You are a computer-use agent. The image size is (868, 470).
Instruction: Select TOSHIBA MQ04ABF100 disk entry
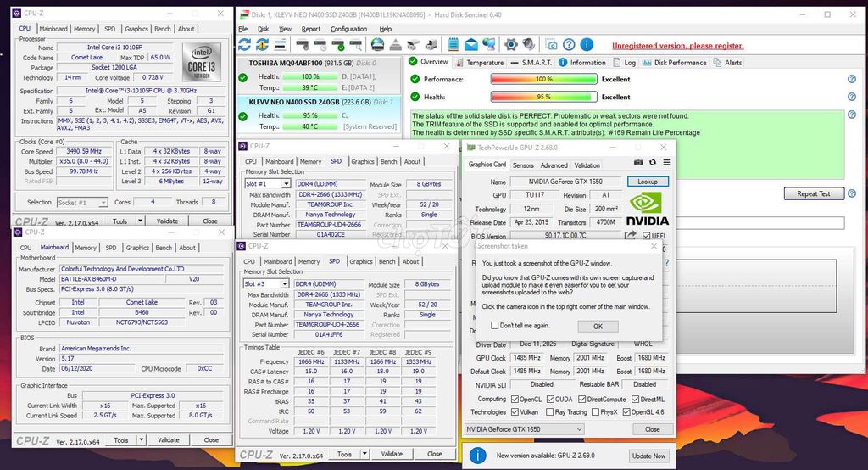(319, 76)
